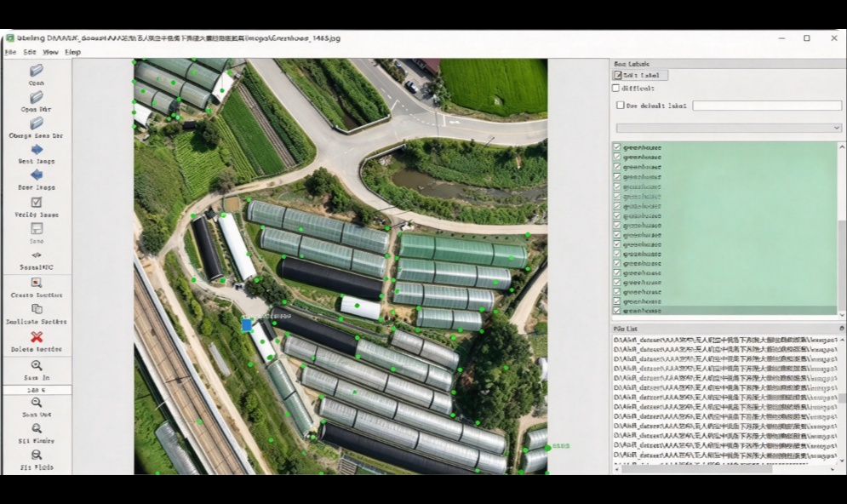The height and width of the screenshot is (504, 847).
Task: Click the zoom percentage spin box
Action: pyautogui.click(x=37, y=389)
